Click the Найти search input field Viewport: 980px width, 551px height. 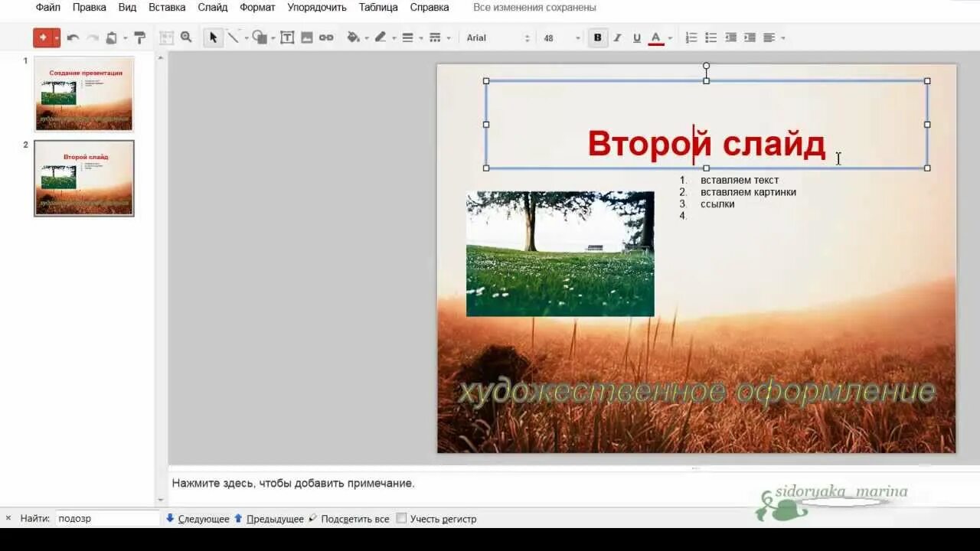tap(107, 518)
